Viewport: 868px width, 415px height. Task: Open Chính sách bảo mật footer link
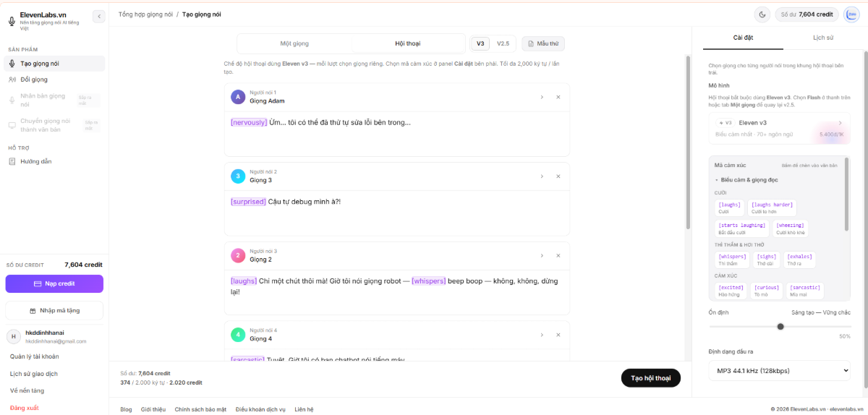[200, 409]
